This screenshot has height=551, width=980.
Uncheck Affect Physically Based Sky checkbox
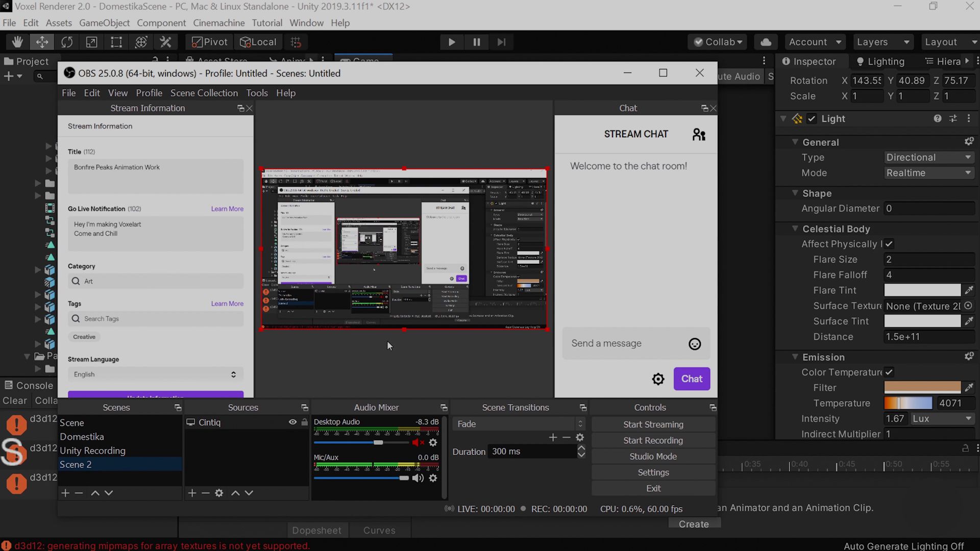[x=889, y=244]
